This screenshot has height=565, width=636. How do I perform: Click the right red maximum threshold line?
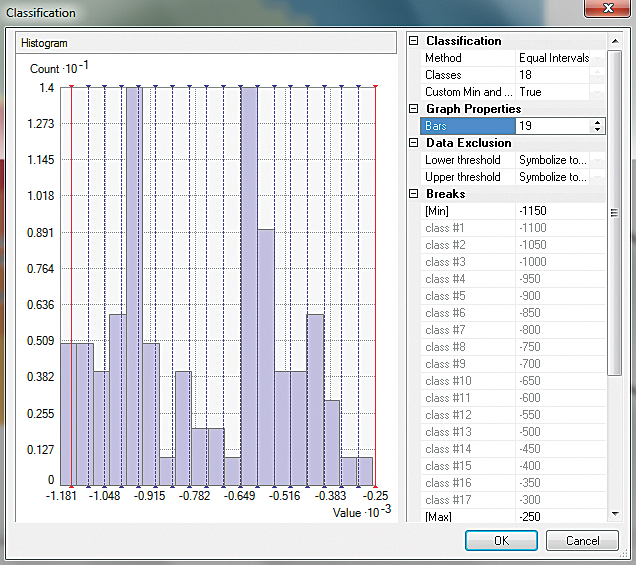click(376, 286)
